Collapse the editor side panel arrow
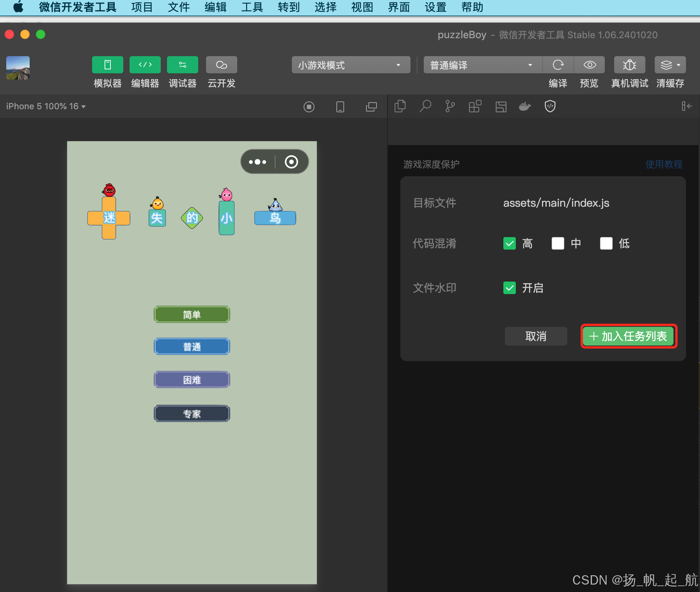700x592 pixels. (687, 106)
